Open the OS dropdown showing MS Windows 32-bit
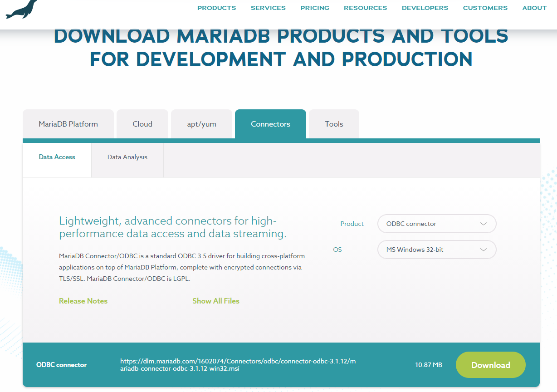557x392 pixels. pos(437,250)
